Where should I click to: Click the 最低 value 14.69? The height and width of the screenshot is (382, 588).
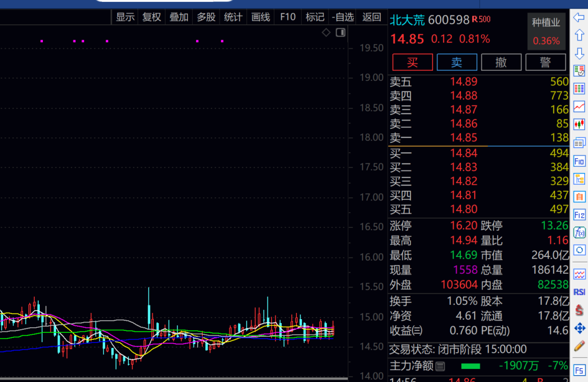[464, 255]
